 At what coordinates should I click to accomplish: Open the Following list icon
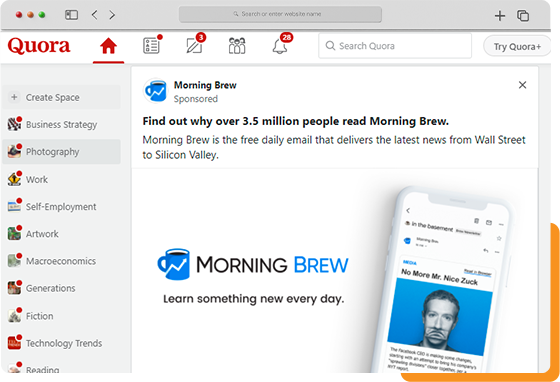point(151,46)
